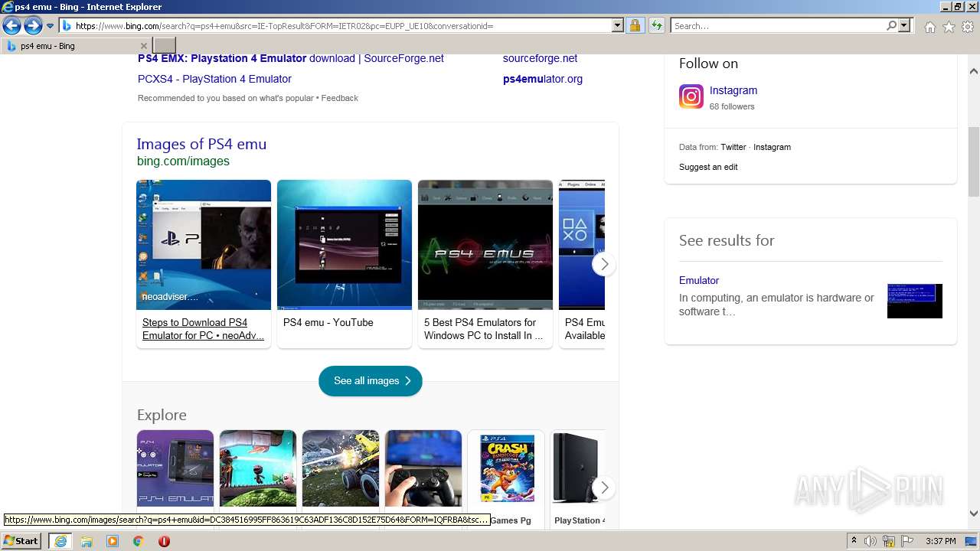Advance image carousel with next arrow
Image resolution: width=980 pixels, height=551 pixels.
point(604,264)
